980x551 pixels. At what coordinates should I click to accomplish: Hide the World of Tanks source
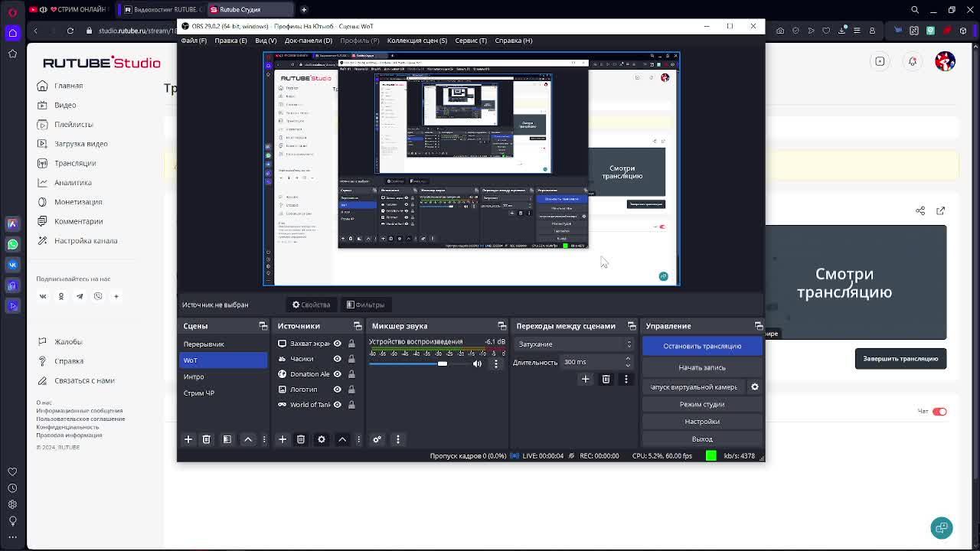pos(337,405)
